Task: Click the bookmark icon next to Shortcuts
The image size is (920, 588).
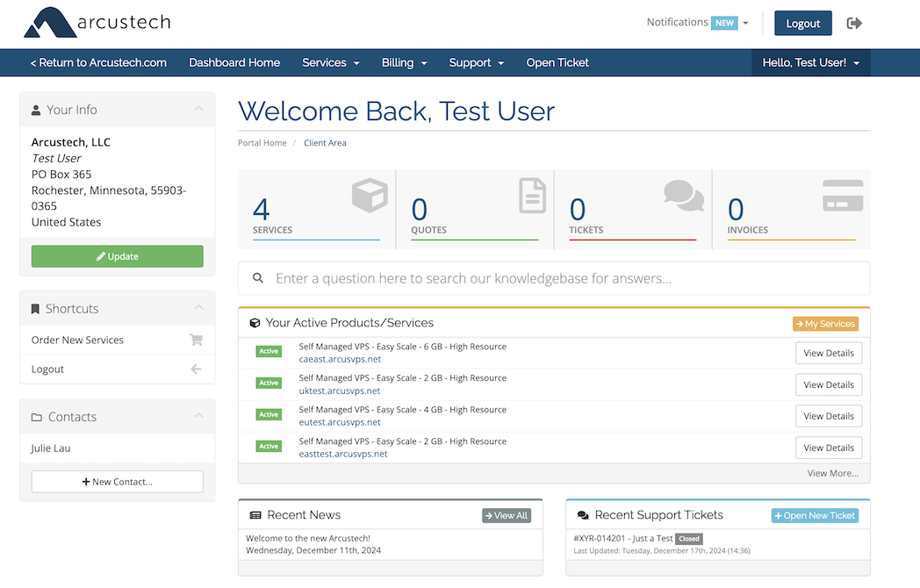Action: tap(35, 309)
